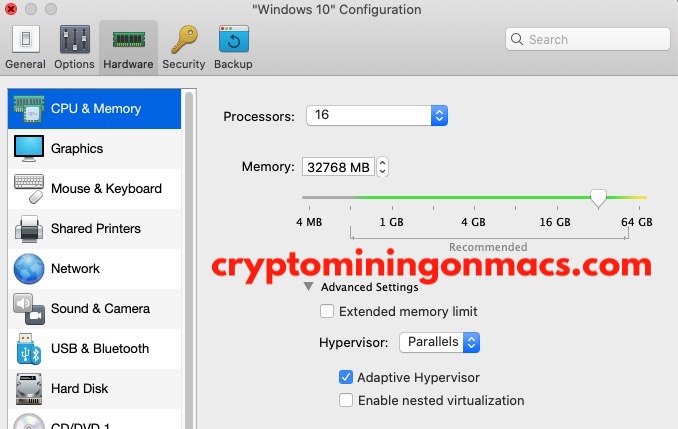This screenshot has height=429, width=678.
Task: Switch to the General tab label
Action: click(26, 64)
